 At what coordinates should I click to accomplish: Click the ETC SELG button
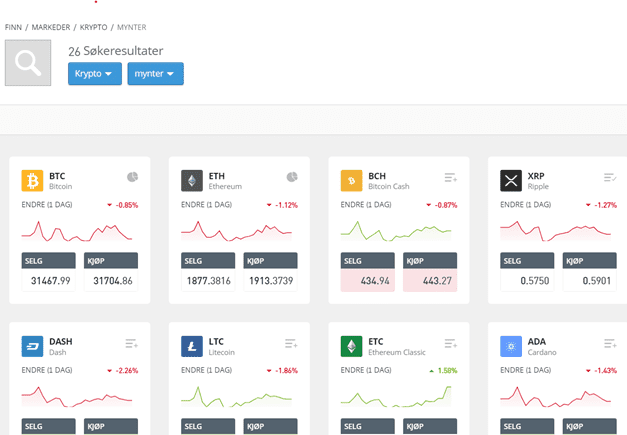[367, 426]
